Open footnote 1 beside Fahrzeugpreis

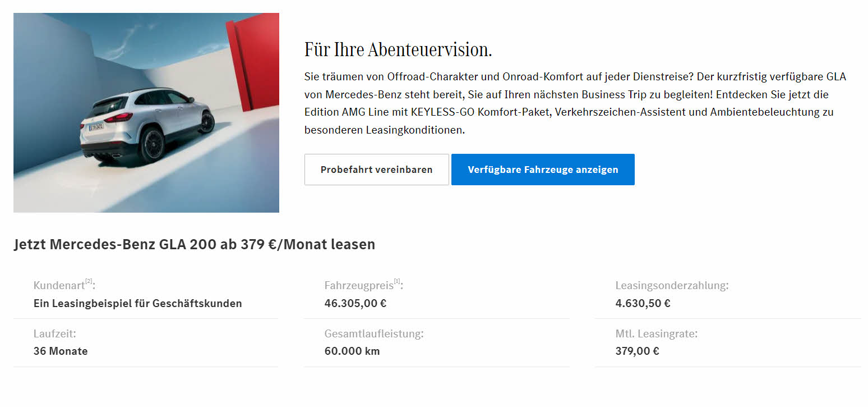(x=397, y=282)
